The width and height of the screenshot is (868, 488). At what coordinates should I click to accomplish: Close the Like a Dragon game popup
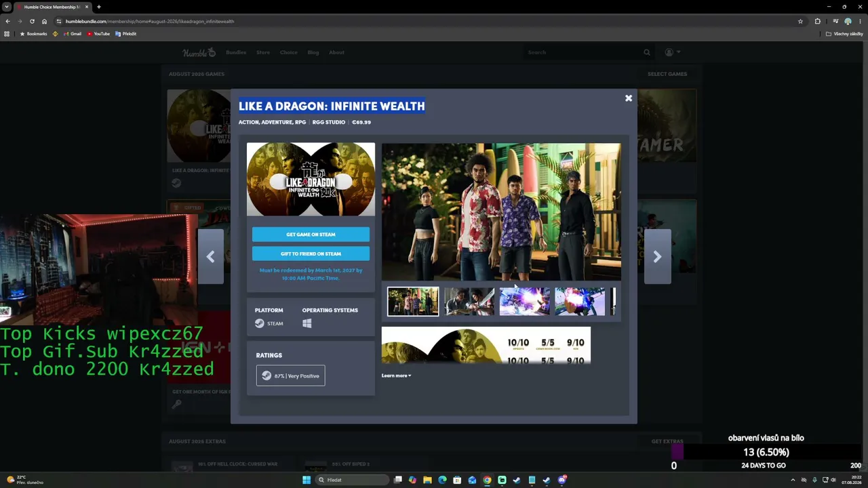pos(629,98)
